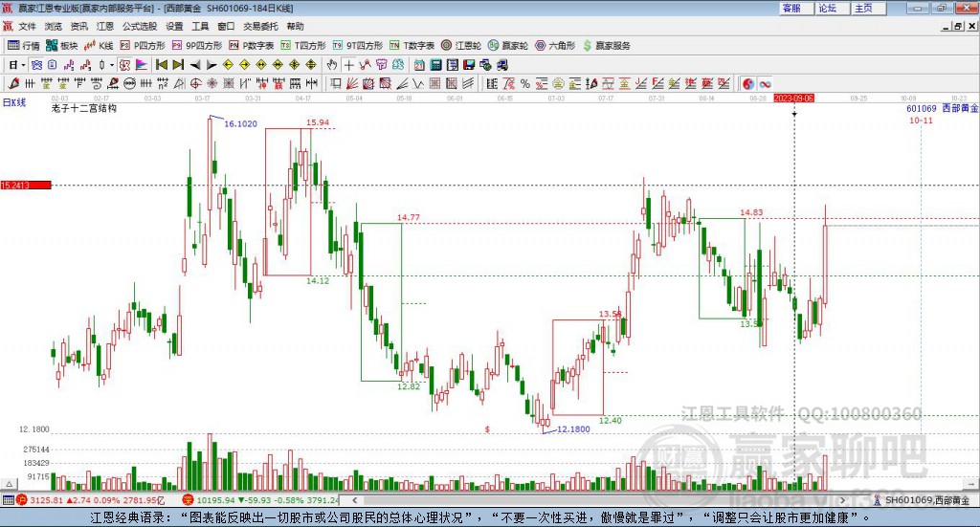Open 赢家服务 with dollar icon
The height and width of the screenshot is (527, 980).
click(606, 46)
